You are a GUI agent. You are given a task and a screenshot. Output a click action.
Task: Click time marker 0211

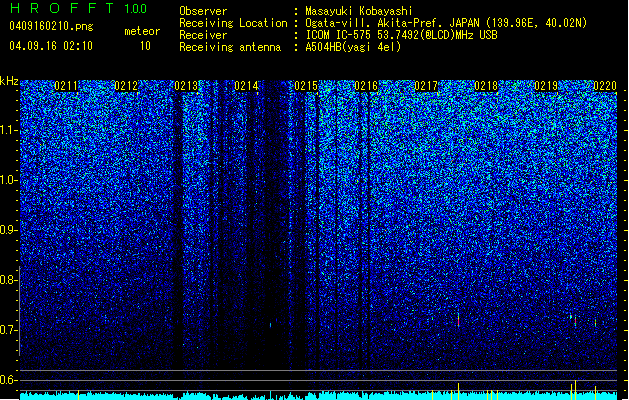point(66,86)
